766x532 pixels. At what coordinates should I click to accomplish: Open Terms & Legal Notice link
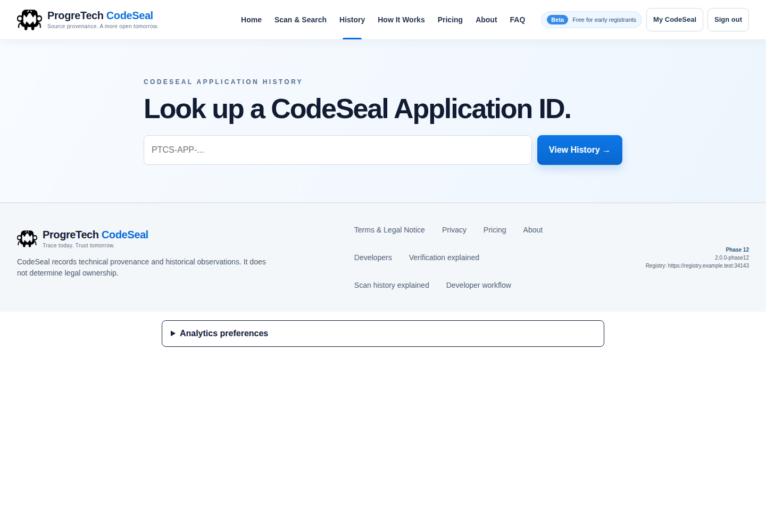click(x=389, y=230)
